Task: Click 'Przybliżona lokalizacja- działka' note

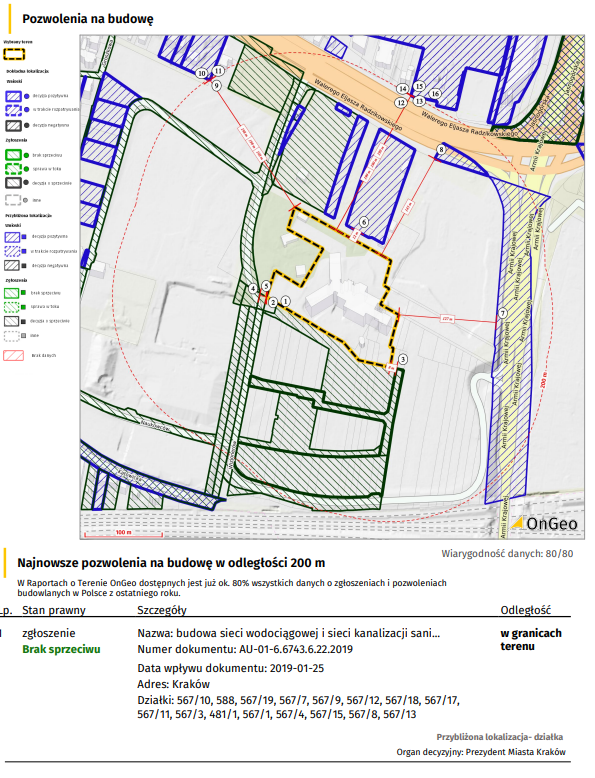Action: [500, 737]
